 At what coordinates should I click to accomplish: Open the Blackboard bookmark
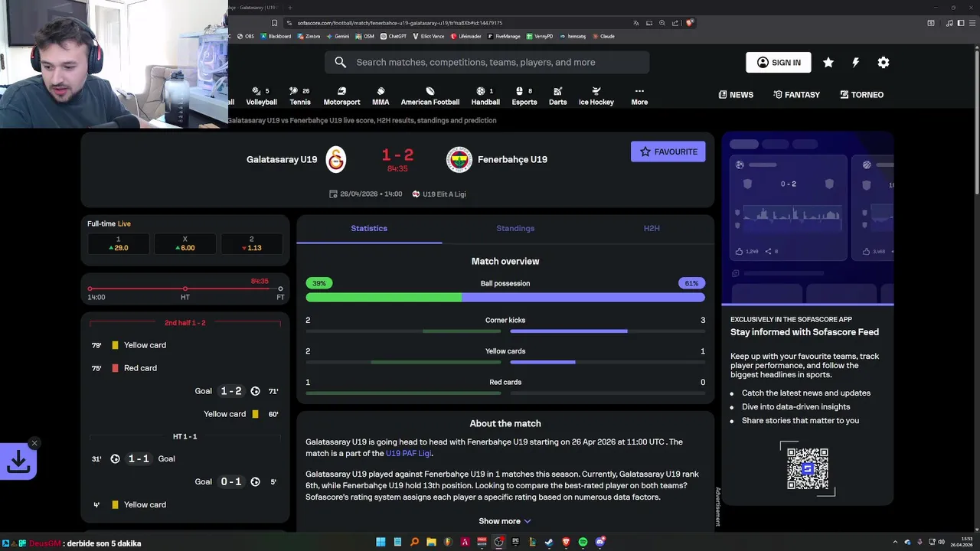(276, 36)
